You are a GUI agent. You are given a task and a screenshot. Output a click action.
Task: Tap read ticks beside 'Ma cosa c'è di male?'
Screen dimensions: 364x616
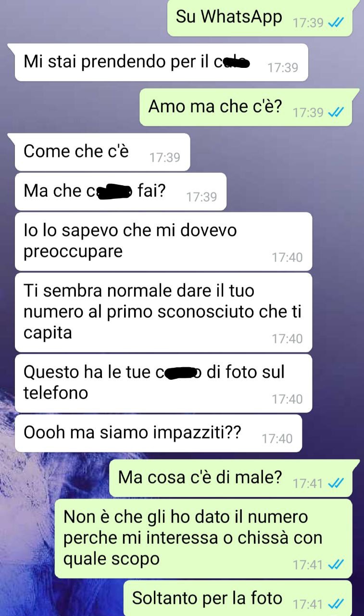335,483
